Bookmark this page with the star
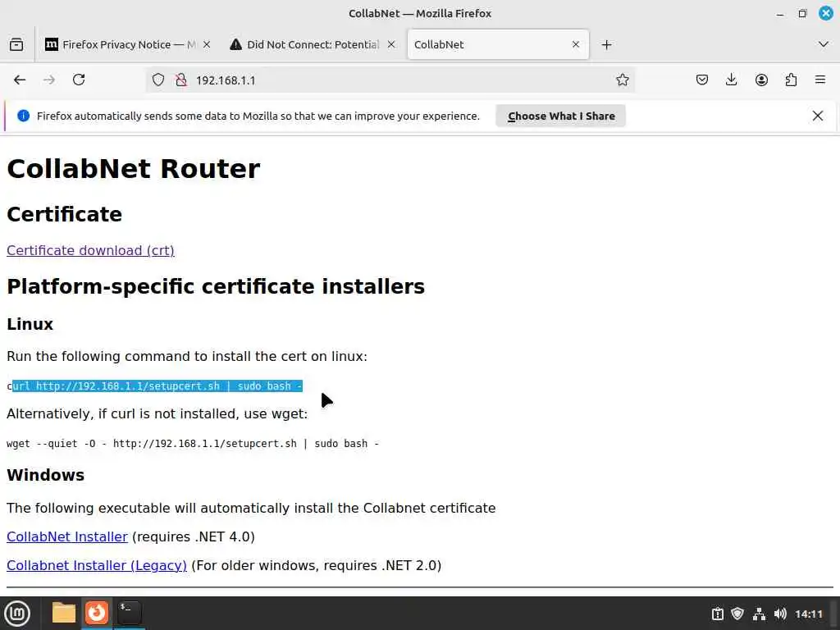 622,80
